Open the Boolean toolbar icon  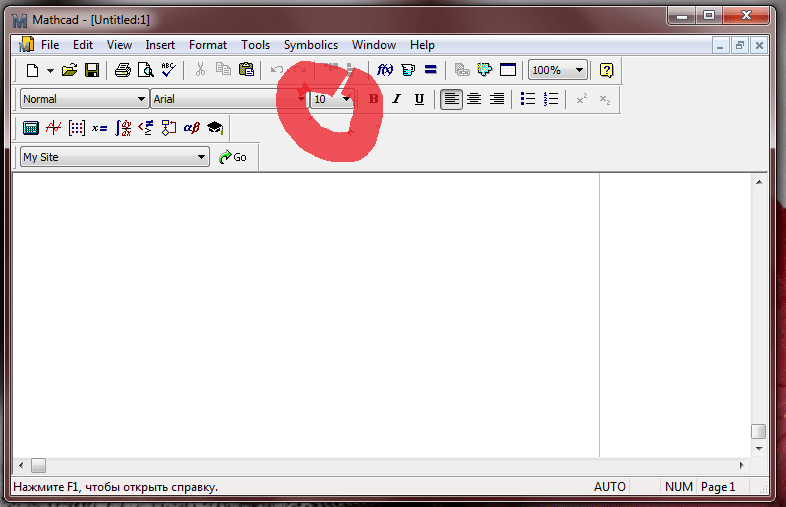(146, 128)
